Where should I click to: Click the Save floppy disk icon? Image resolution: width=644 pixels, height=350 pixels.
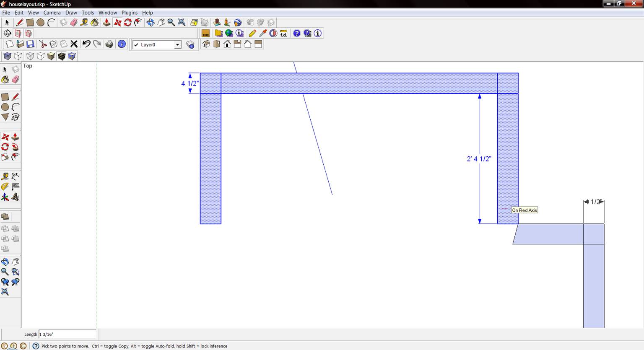click(30, 44)
